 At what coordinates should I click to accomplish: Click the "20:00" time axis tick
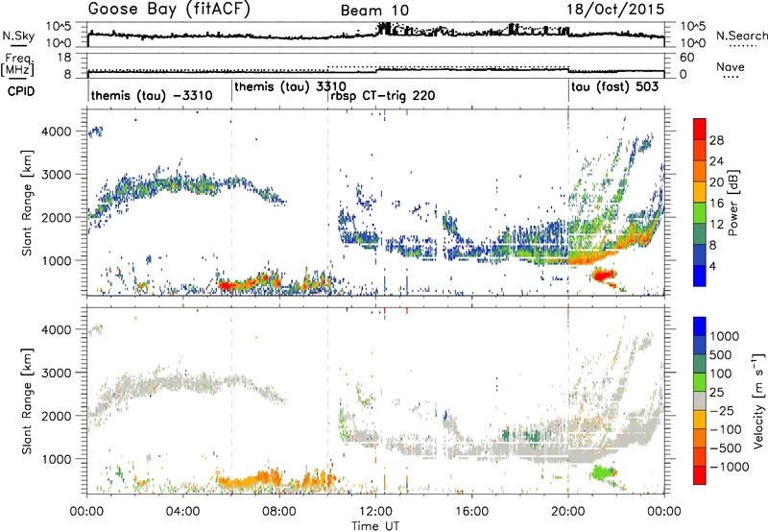click(x=568, y=512)
